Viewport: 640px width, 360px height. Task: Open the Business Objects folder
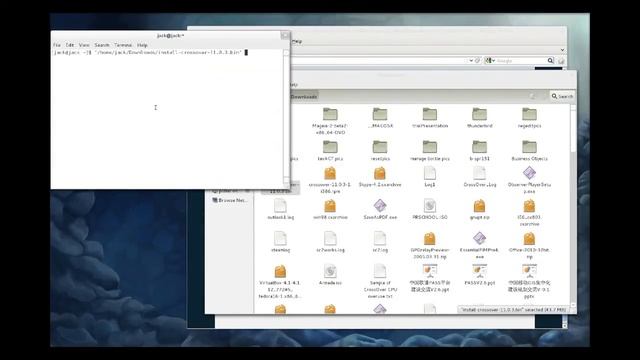(x=529, y=151)
